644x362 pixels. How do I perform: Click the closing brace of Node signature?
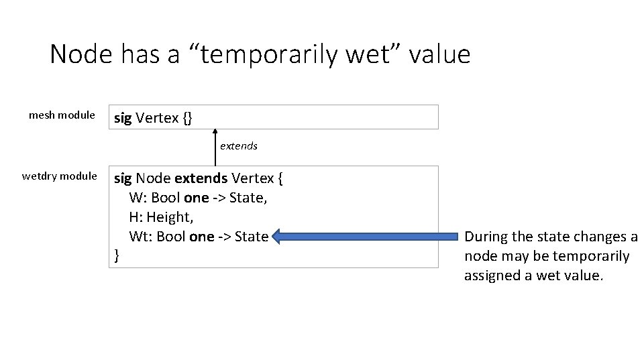[x=117, y=255]
